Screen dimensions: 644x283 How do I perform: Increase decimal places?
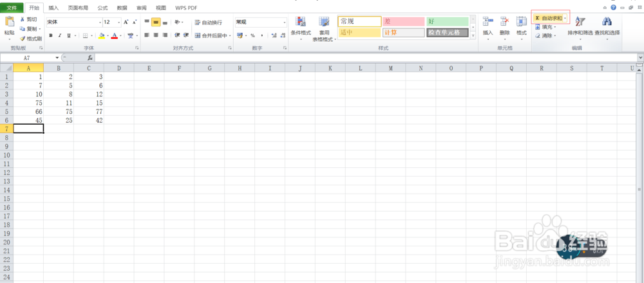pyautogui.click(x=274, y=35)
